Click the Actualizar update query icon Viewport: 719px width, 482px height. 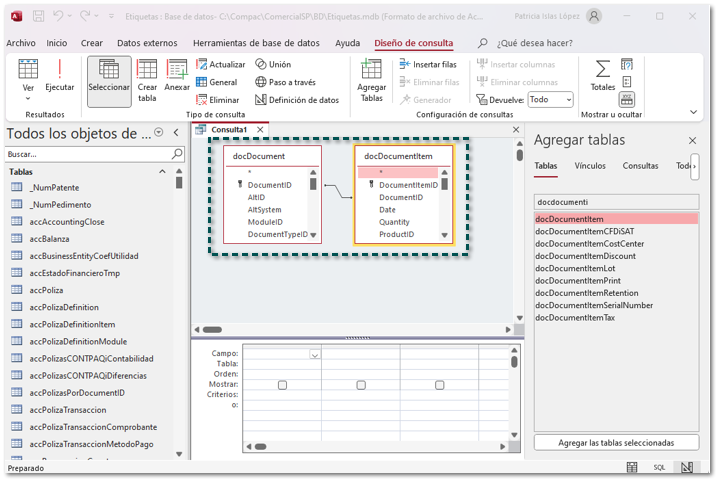tap(220, 65)
